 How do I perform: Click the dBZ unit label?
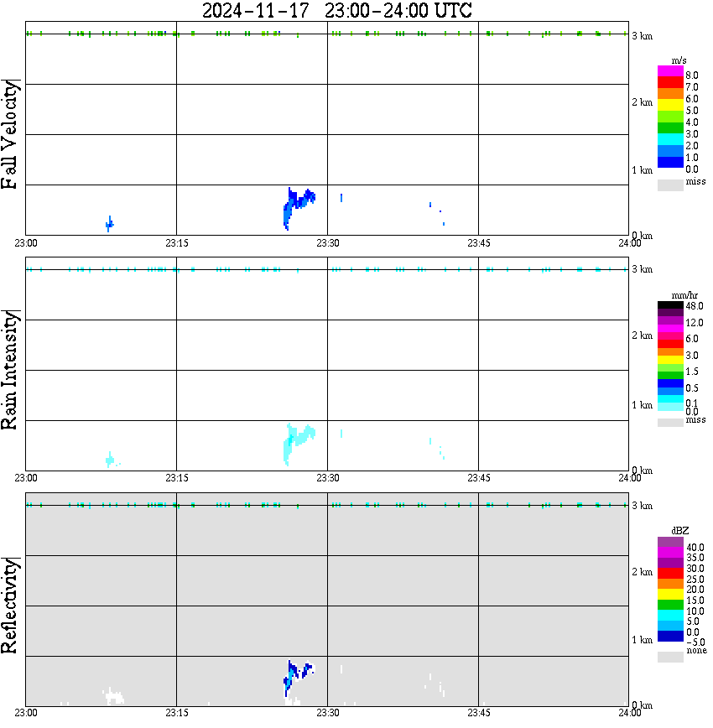pyautogui.click(x=680, y=531)
